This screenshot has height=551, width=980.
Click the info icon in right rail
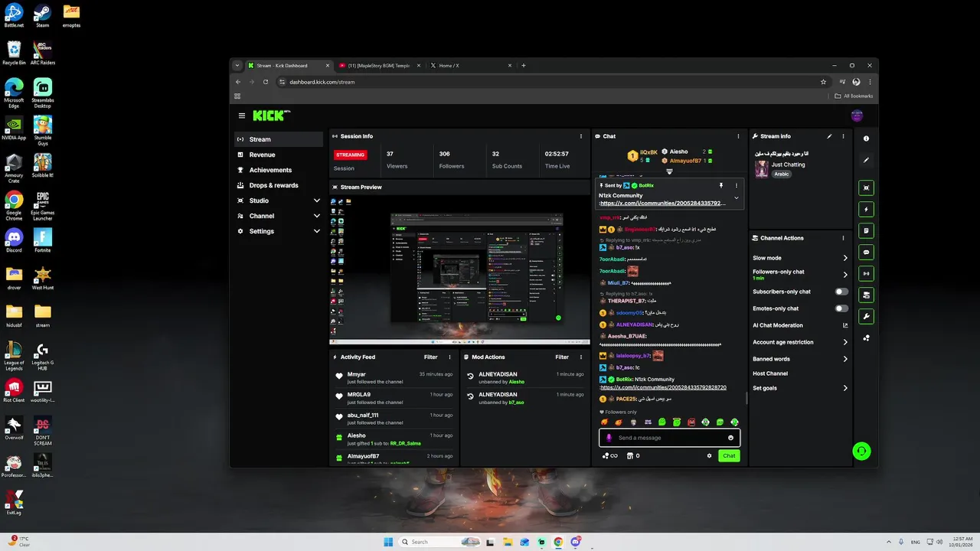867,139
